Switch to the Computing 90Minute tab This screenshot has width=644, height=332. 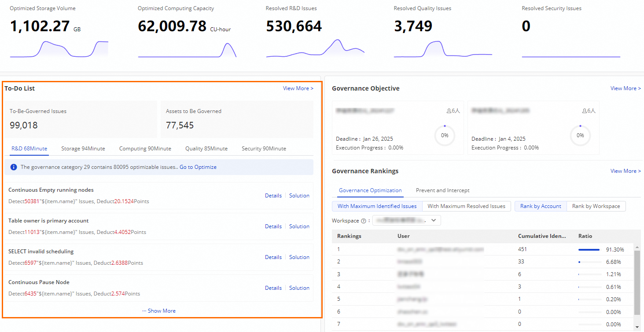[x=145, y=149]
